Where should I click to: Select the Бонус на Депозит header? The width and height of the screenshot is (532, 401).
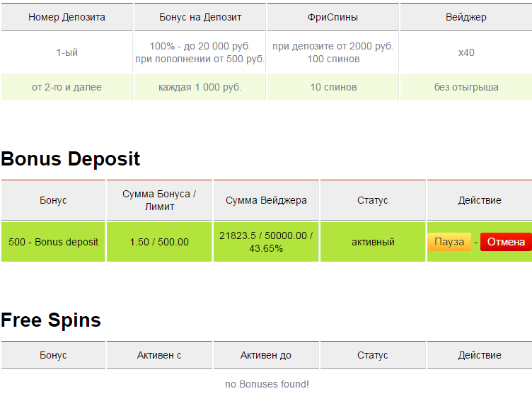199,17
